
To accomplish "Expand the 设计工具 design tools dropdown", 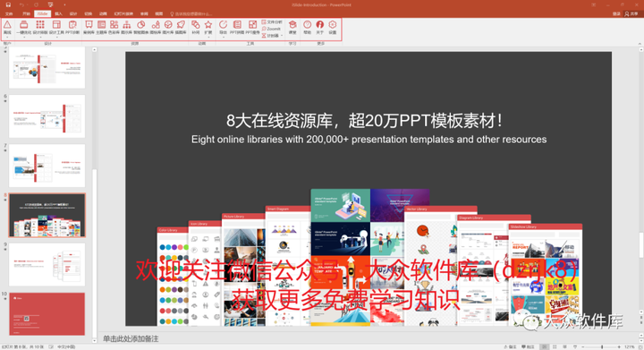I will coord(56,38).
